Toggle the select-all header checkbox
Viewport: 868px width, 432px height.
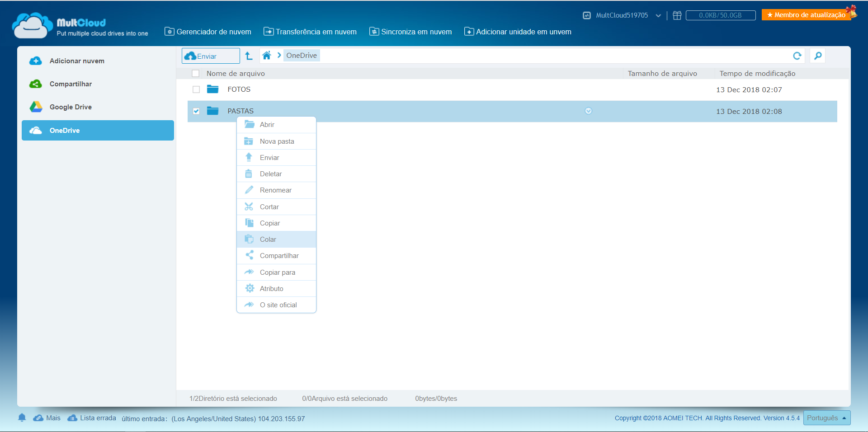pyautogui.click(x=196, y=74)
